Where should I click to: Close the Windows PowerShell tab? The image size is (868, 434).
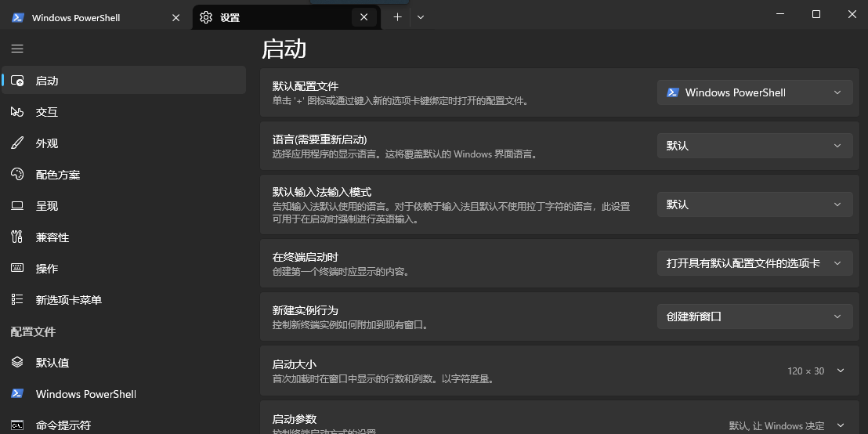[175, 18]
